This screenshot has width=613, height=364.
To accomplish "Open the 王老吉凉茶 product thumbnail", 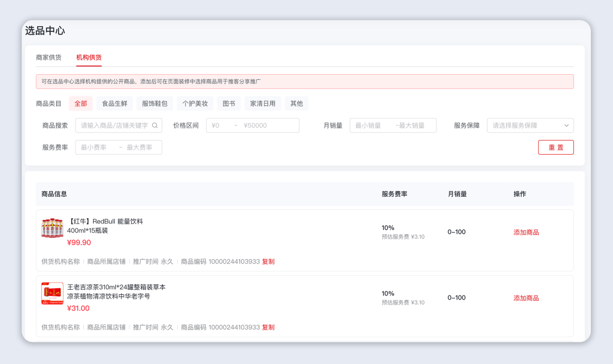I will click(x=52, y=294).
